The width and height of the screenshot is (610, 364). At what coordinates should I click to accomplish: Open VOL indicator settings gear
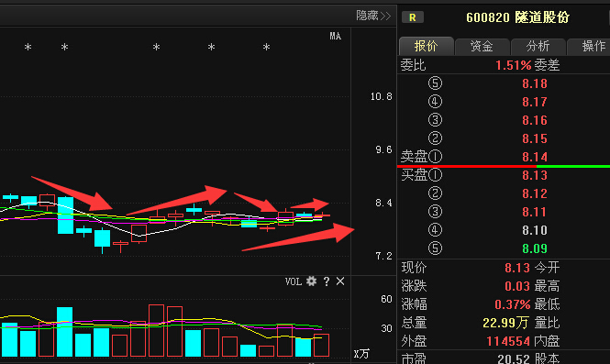pyautogui.click(x=311, y=281)
